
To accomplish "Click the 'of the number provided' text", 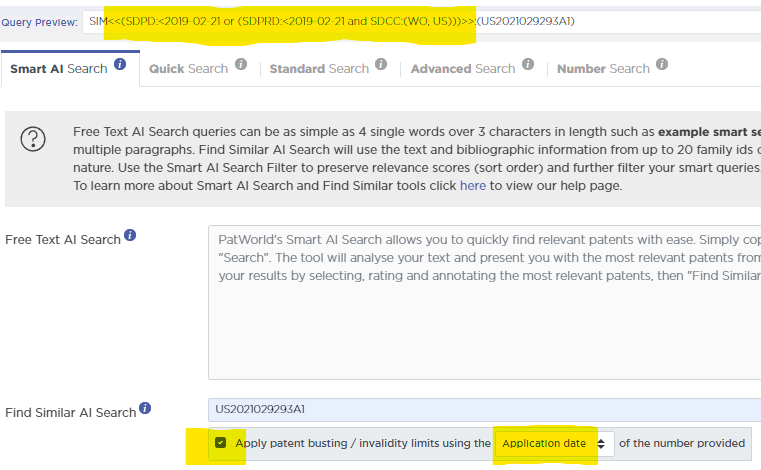I will coord(682,443).
